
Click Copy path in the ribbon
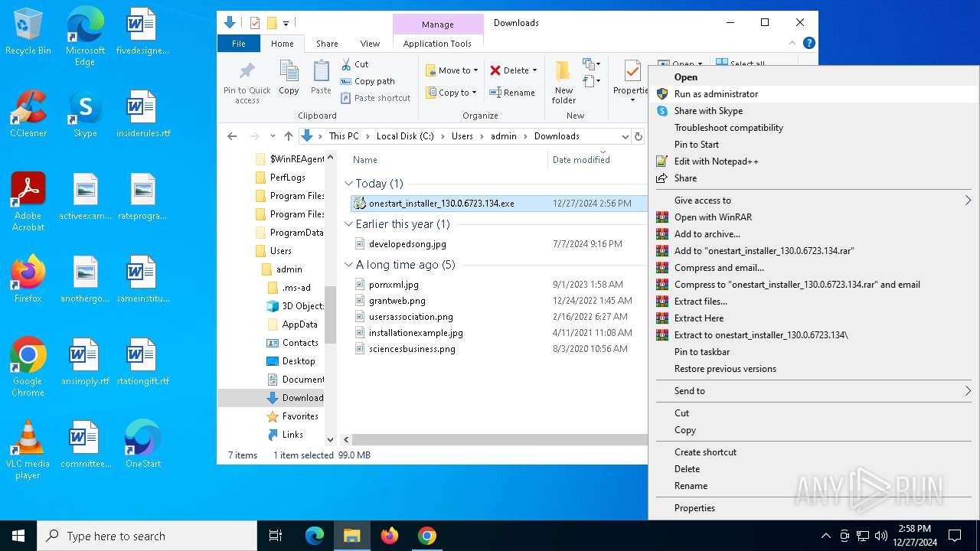coord(367,81)
